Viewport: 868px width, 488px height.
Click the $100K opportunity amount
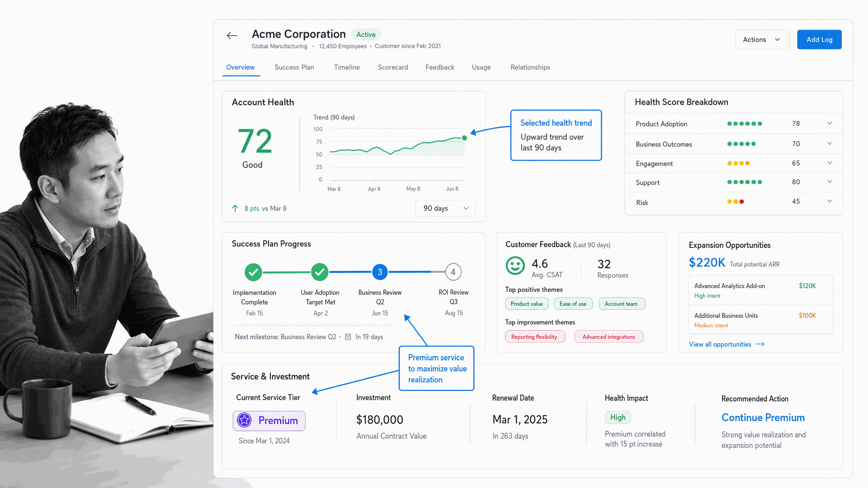point(807,316)
